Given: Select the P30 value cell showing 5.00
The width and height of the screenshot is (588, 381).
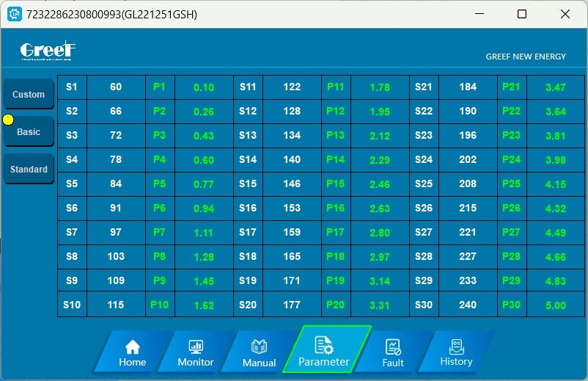Looking at the screenshot, I should (556, 305).
